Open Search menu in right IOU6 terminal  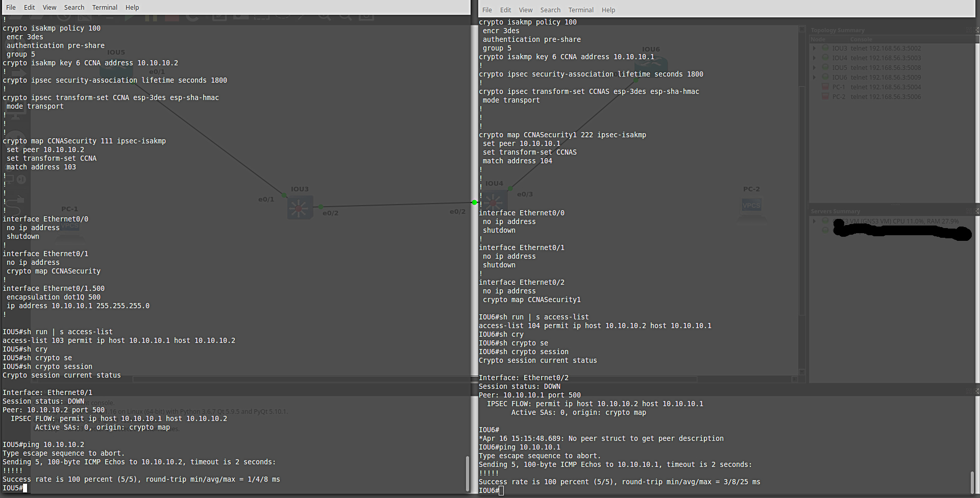[x=550, y=10]
